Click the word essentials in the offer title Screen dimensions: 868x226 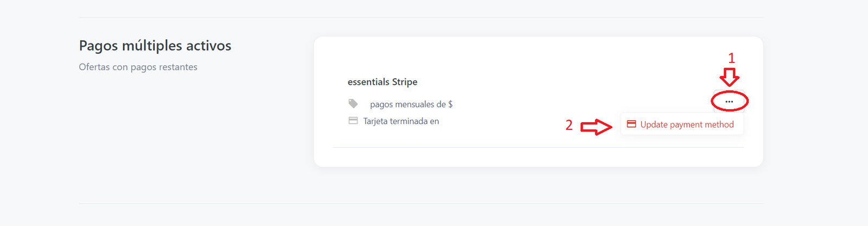point(368,82)
